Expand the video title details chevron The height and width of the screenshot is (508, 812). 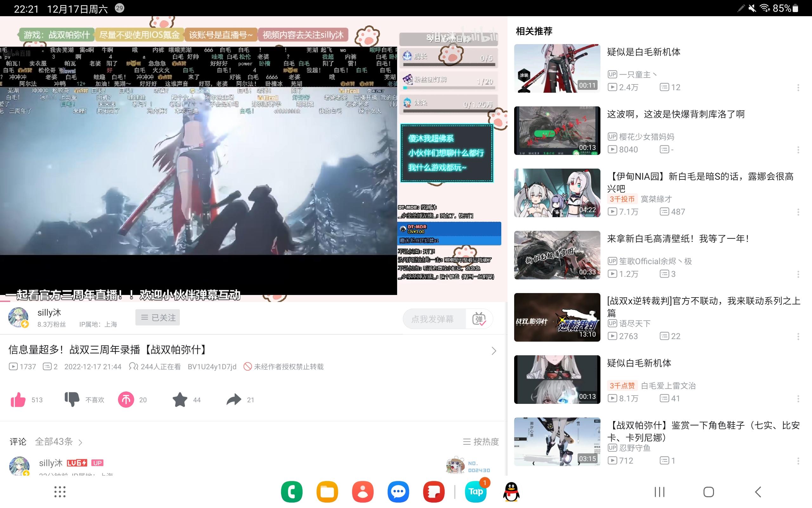494,351
